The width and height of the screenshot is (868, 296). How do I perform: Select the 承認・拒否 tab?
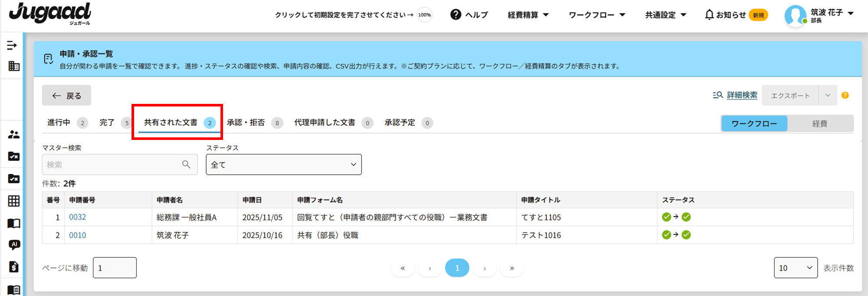click(246, 123)
